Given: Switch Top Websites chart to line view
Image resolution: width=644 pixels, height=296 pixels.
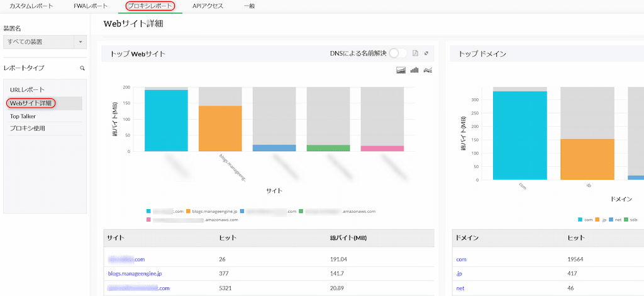Looking at the screenshot, I should pyautogui.click(x=428, y=70).
